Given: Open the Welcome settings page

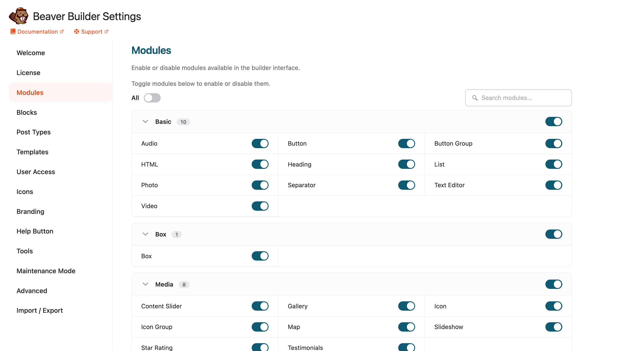Looking at the screenshot, I should (60, 53).
